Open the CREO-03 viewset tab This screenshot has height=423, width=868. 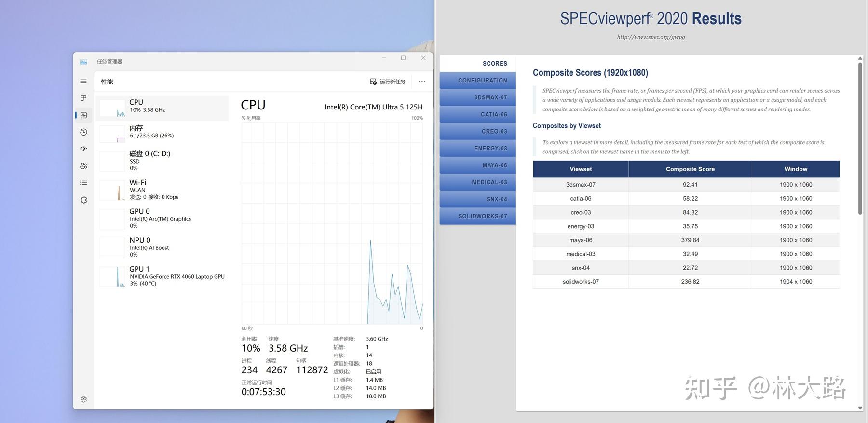pyautogui.click(x=478, y=131)
